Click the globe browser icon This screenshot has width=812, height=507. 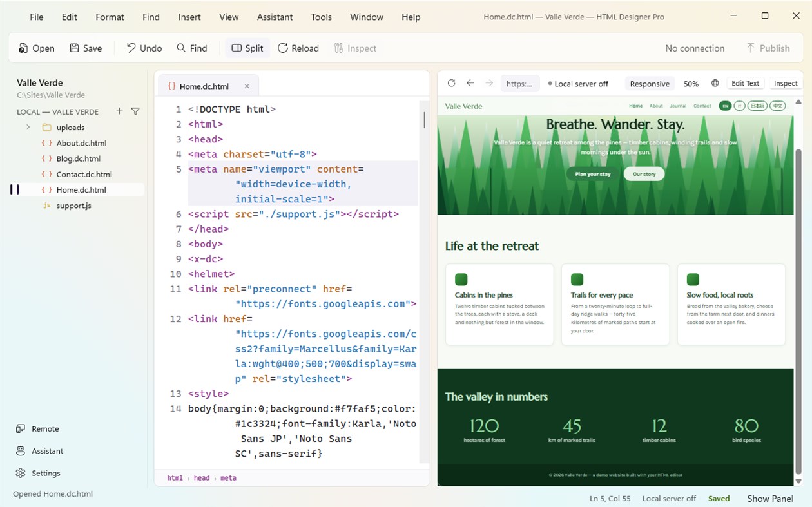715,84
